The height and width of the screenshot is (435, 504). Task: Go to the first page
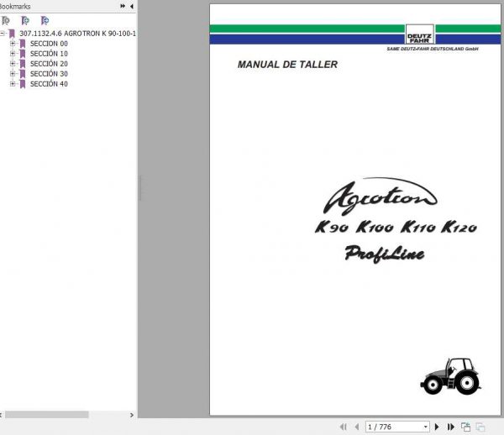tap(343, 427)
